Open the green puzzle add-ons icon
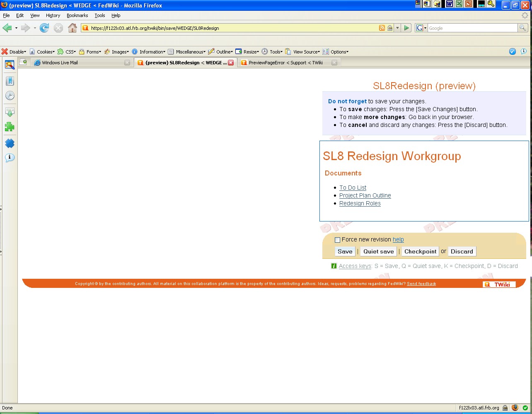 (10, 127)
